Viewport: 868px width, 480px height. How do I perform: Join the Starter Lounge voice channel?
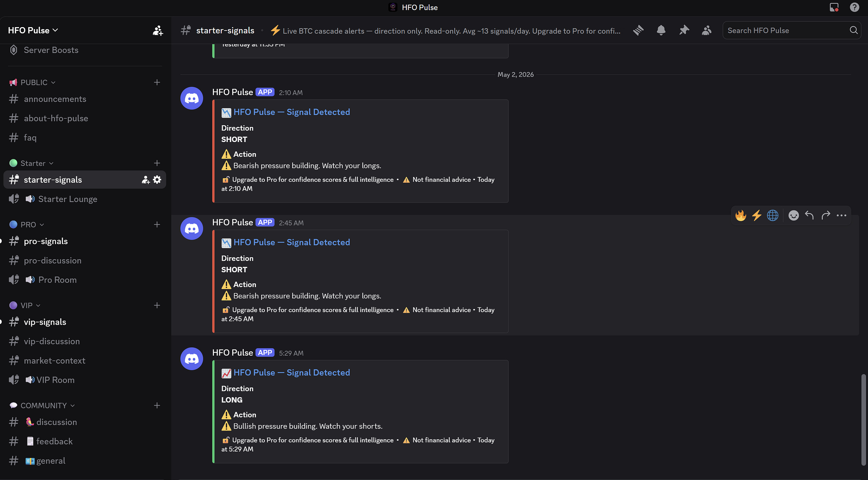(x=85, y=199)
